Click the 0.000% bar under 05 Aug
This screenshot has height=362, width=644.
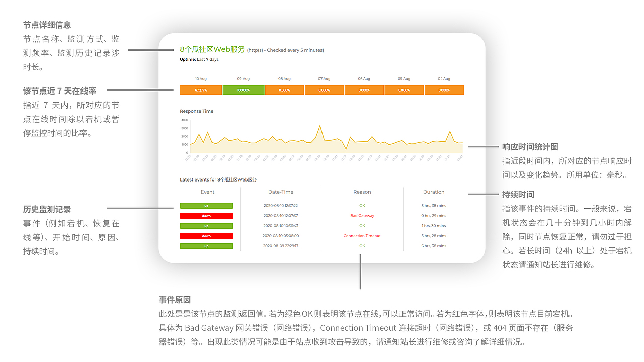(x=404, y=90)
